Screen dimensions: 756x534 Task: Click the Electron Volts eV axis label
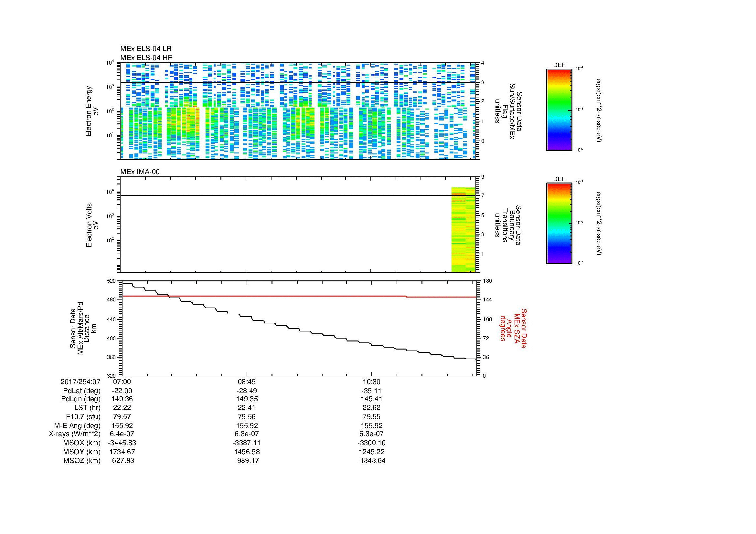92,225
